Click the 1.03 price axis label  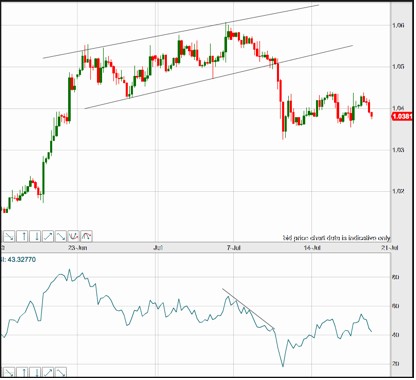coord(399,150)
